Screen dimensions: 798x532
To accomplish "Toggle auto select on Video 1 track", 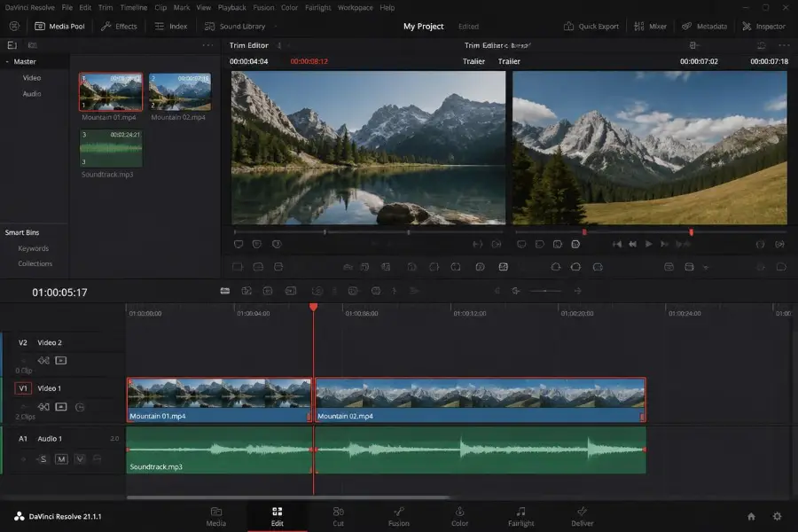I will pos(43,407).
